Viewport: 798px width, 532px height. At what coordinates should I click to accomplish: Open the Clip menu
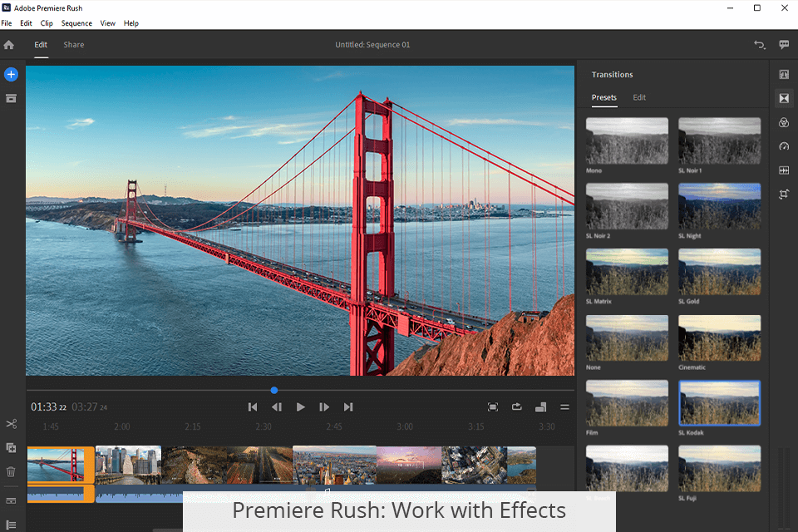click(x=47, y=23)
